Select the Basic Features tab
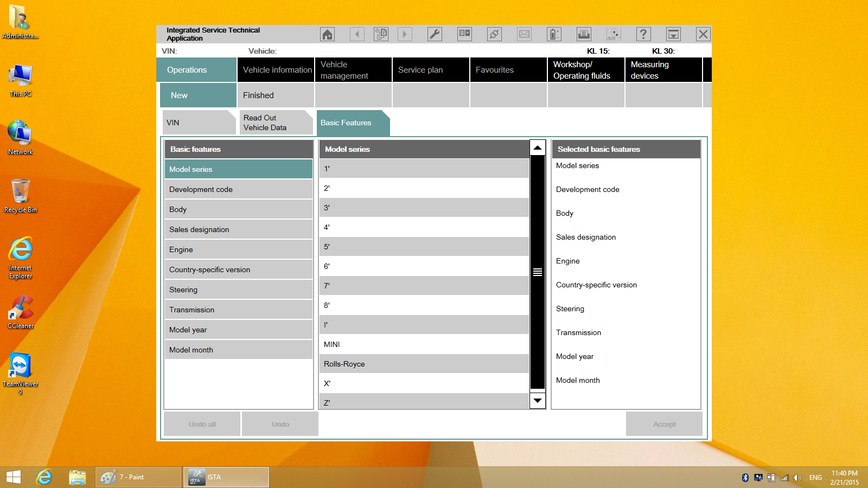868x488 pixels. click(353, 123)
